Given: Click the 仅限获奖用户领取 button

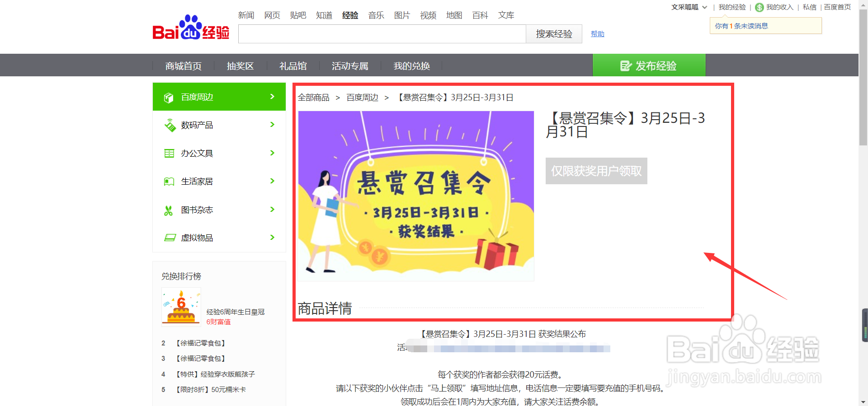Looking at the screenshot, I should 596,171.
